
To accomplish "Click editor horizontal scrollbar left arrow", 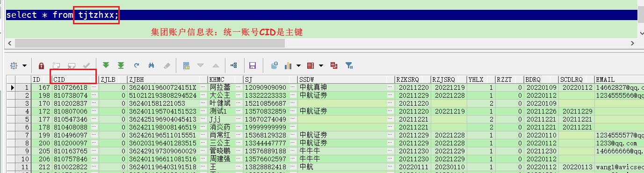I will tap(10, 43).
